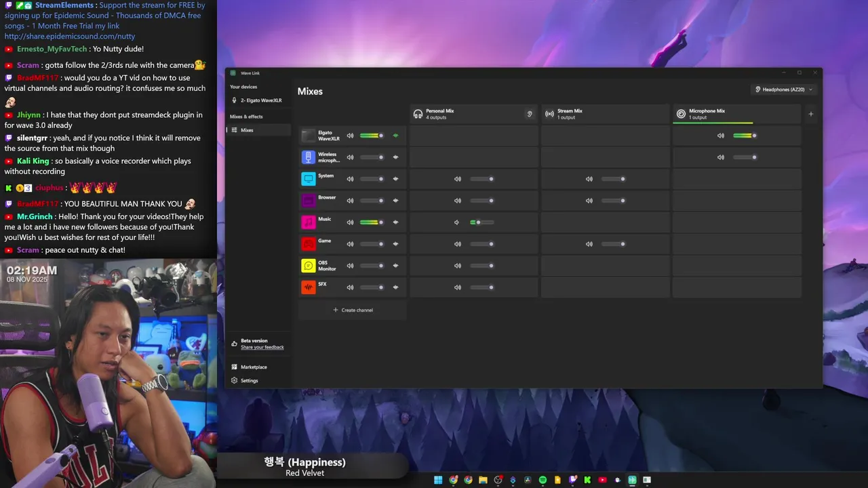Open the YouTube icon in the taskbar

(602, 480)
